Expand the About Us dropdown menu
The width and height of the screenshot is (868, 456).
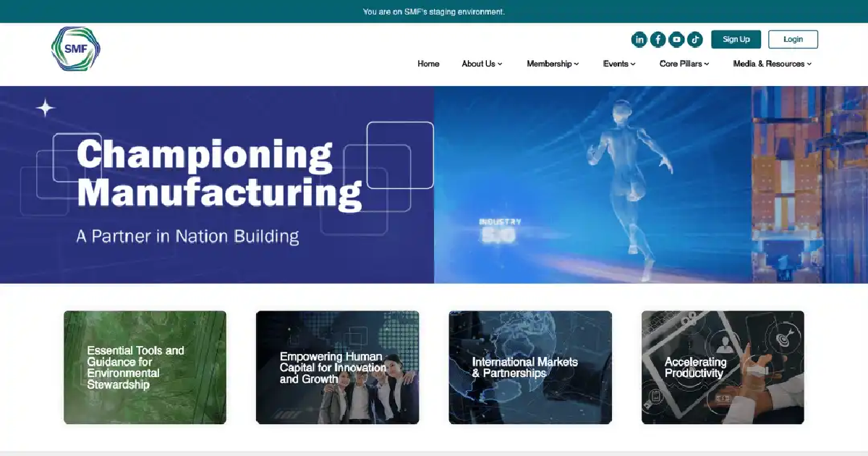point(482,64)
